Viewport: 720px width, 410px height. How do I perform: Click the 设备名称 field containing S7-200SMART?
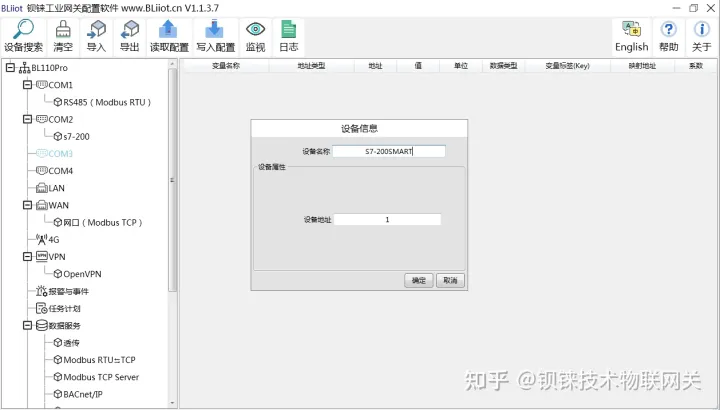[389, 151]
